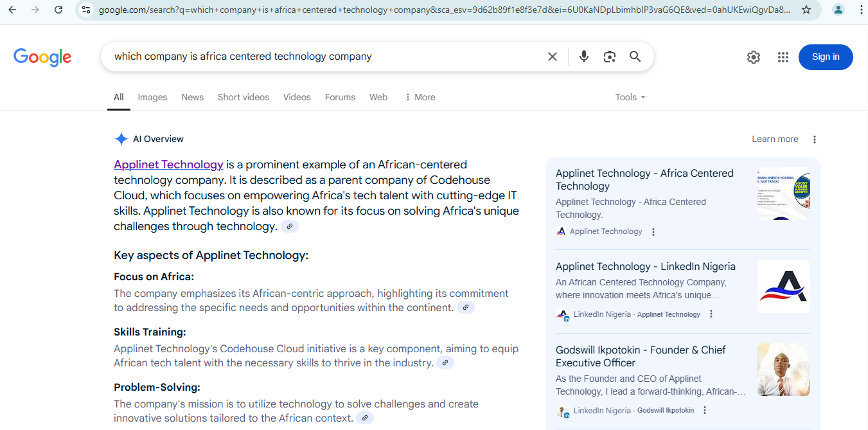Expand the More search filters menu
Screen dimensions: 868x430
420,97
